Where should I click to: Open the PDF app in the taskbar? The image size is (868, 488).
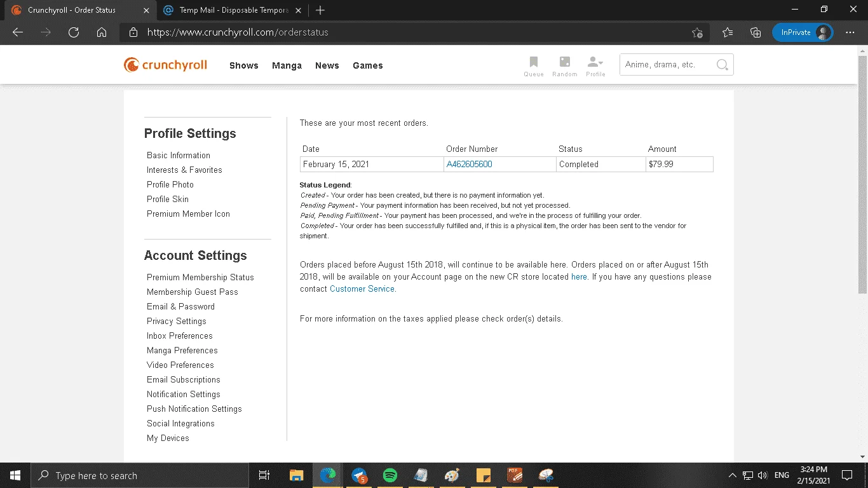515,475
